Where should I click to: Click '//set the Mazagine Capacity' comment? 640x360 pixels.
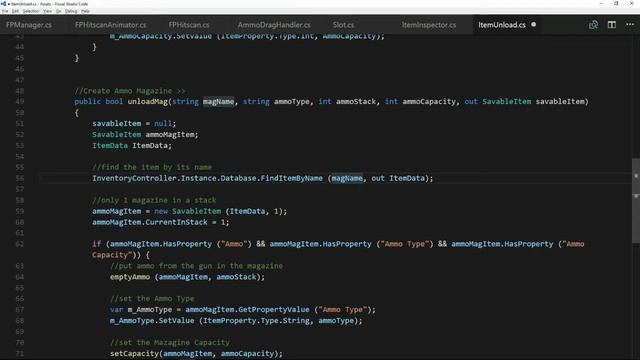click(170, 342)
